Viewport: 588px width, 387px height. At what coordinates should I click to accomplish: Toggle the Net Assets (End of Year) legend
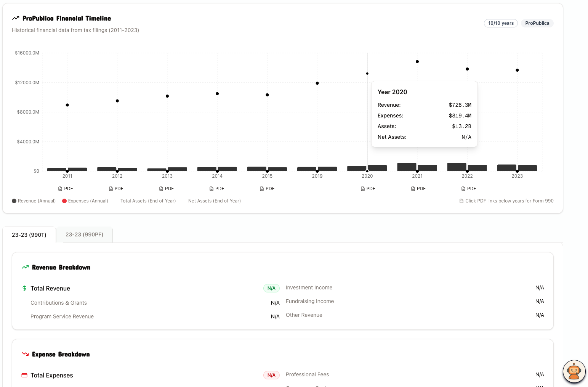point(214,201)
